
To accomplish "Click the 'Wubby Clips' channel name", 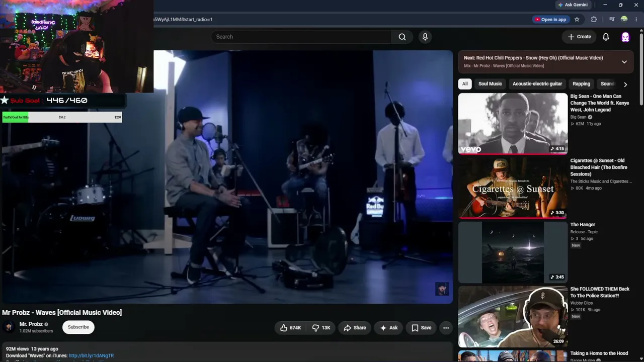I will [x=582, y=303].
